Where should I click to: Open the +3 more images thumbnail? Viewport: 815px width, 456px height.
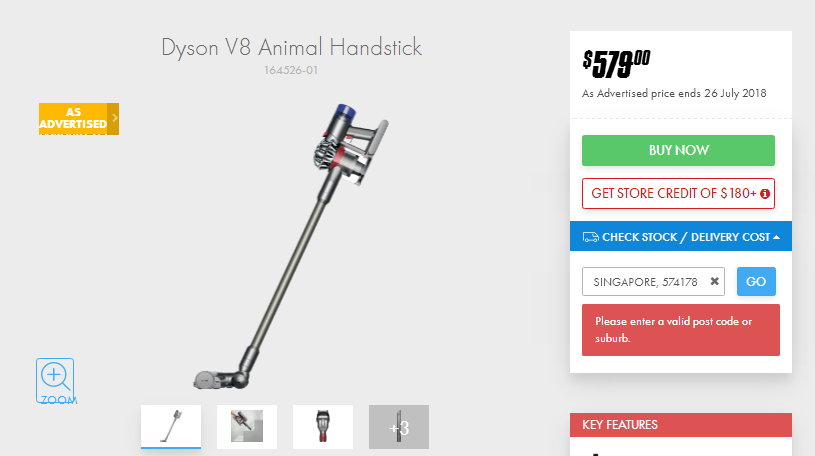pos(399,427)
